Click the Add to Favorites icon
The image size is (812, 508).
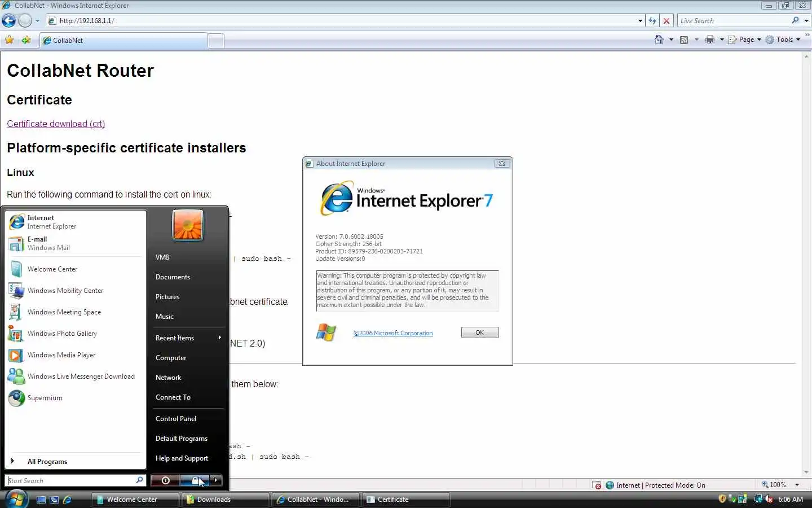point(26,40)
